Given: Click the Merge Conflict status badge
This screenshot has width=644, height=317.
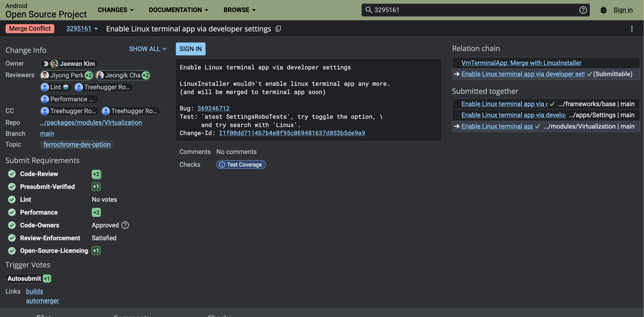Looking at the screenshot, I should click(x=30, y=29).
